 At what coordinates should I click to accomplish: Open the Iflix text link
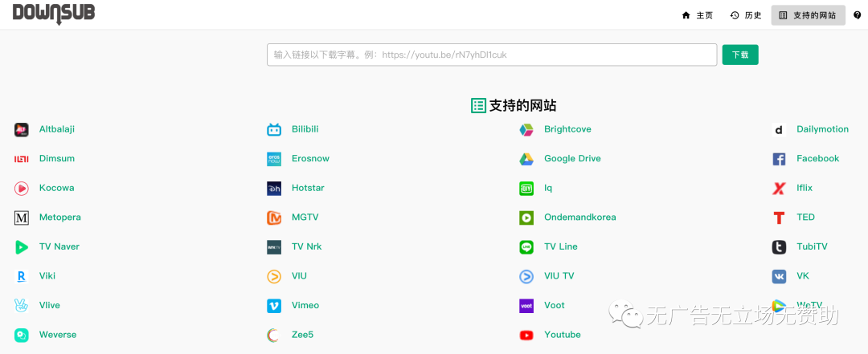pyautogui.click(x=805, y=188)
